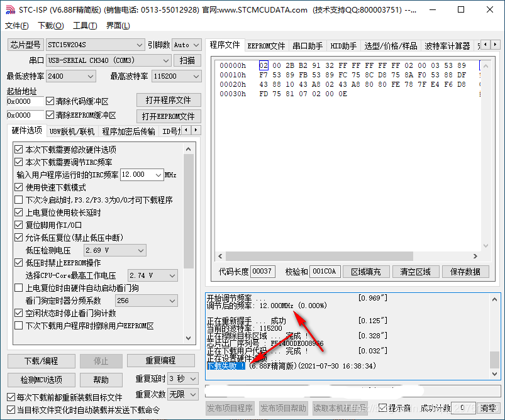Toggle 空闲状态时停止看门狗计数 checkbox

pos(19,312)
